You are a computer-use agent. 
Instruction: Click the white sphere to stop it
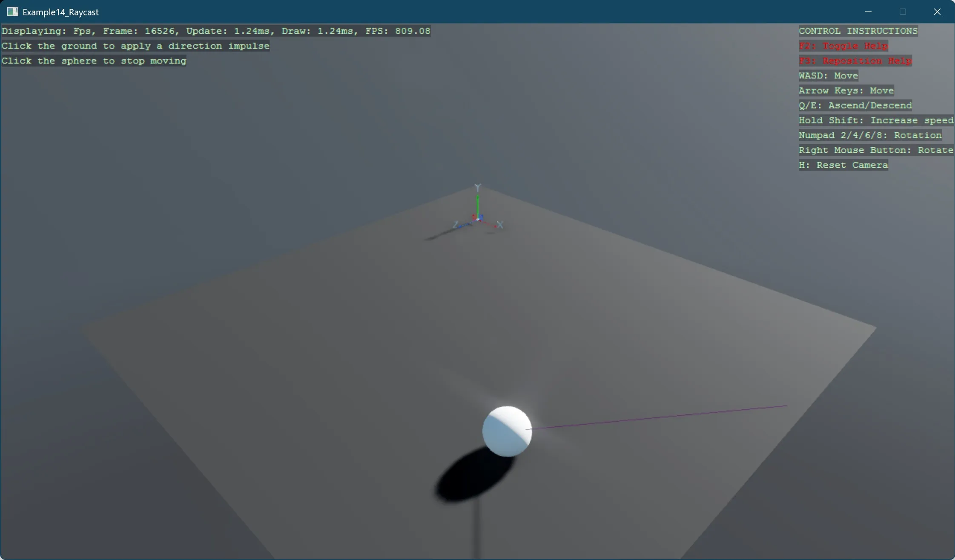[507, 431]
